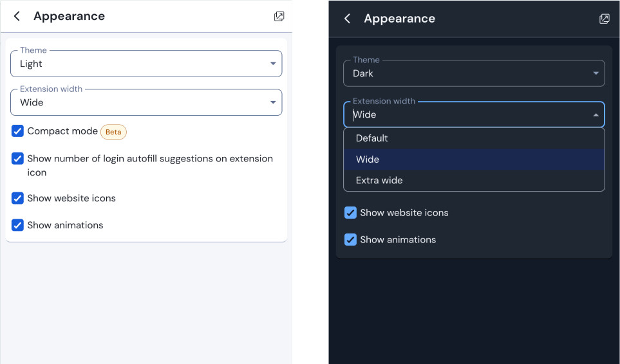The height and width of the screenshot is (364, 620).
Task: Disable the Compact mode checkbox
Action: coord(17,131)
